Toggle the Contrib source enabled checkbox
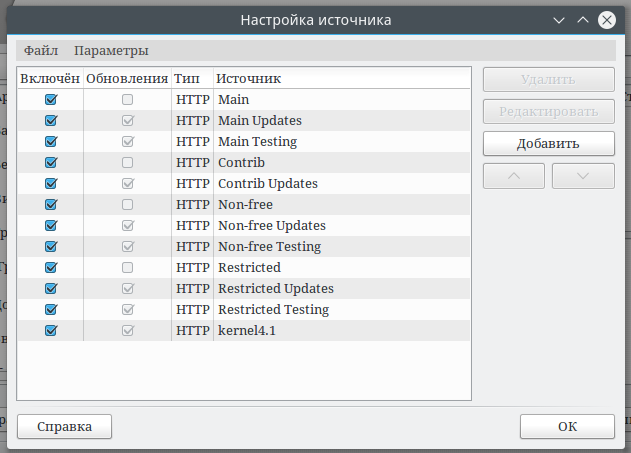Screen dimensions: 631x453 [x=51, y=163]
